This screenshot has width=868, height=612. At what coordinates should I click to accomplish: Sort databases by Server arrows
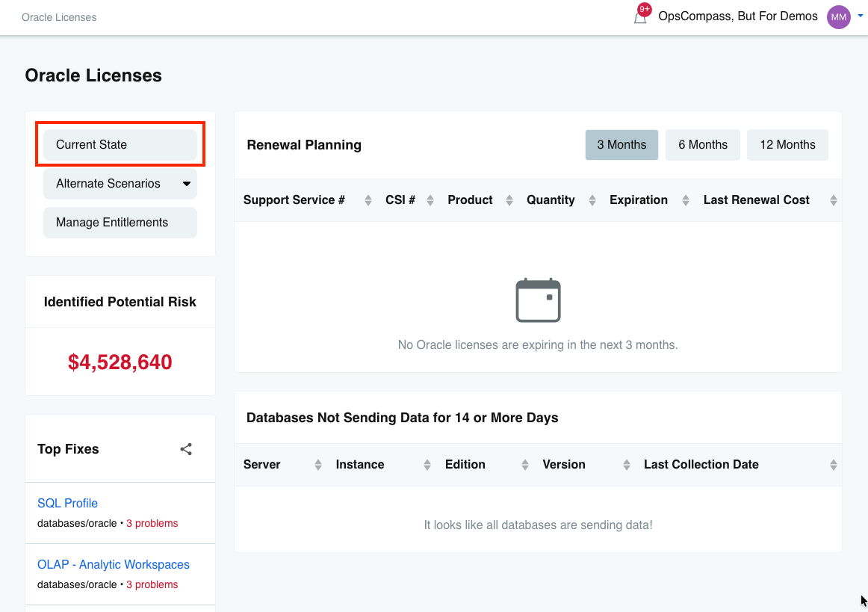pyautogui.click(x=317, y=466)
